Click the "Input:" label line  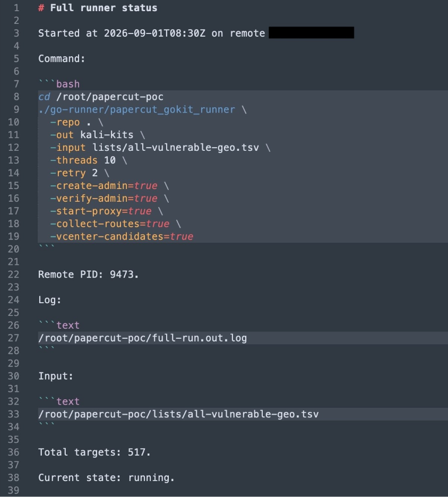[x=56, y=376]
